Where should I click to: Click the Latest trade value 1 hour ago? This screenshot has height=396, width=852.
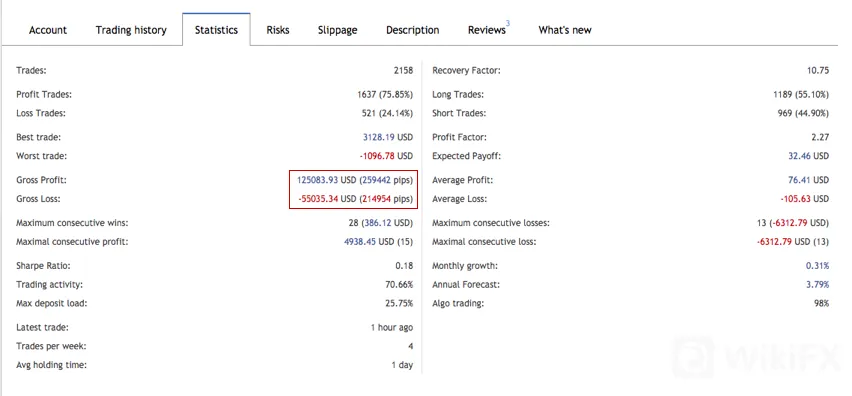[x=392, y=328]
